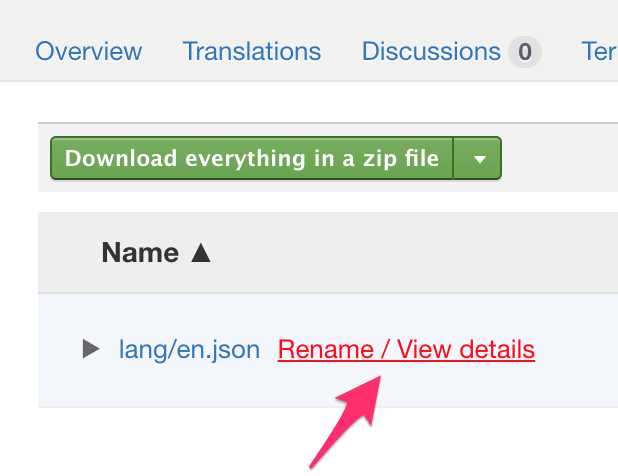Viewport: 618px width, 476px height.
Task: Select the lang/en.json table row
Action: pyautogui.click(x=328, y=350)
